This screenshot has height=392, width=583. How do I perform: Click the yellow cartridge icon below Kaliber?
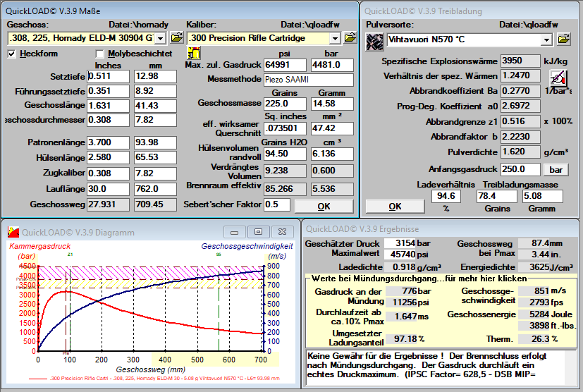[x=192, y=53]
